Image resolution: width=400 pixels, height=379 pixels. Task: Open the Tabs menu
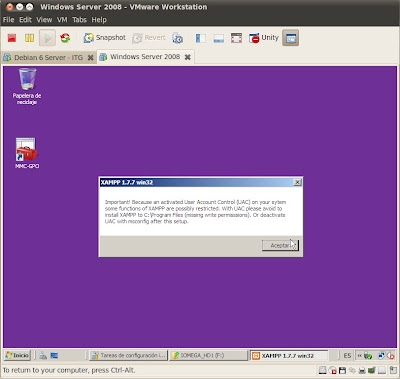pyautogui.click(x=79, y=20)
